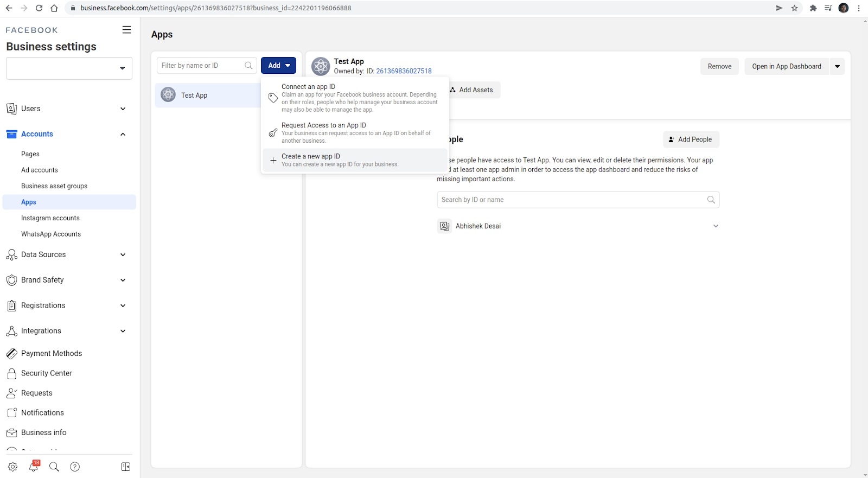Click the Requests person icon
Viewport: 868px width, 478px height.
(11, 393)
